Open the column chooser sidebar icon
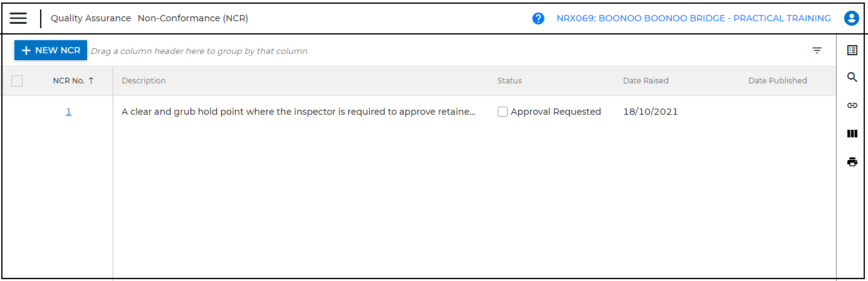The width and height of the screenshot is (868, 281). [x=852, y=134]
